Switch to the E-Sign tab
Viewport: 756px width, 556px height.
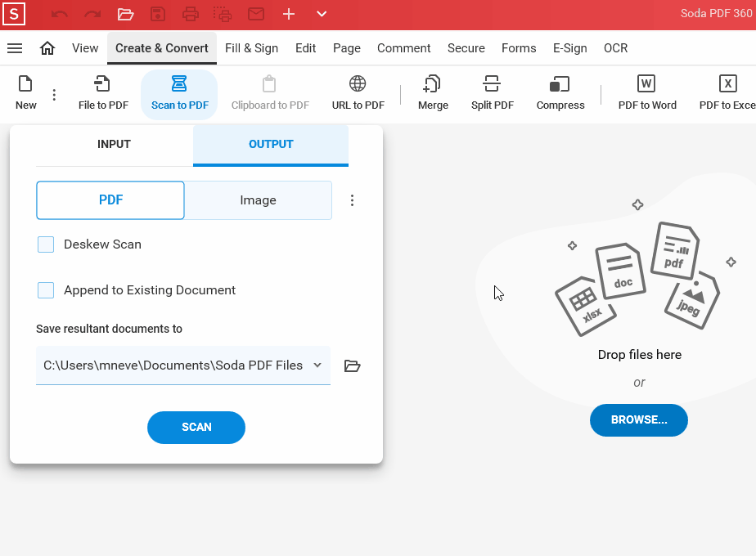point(570,48)
